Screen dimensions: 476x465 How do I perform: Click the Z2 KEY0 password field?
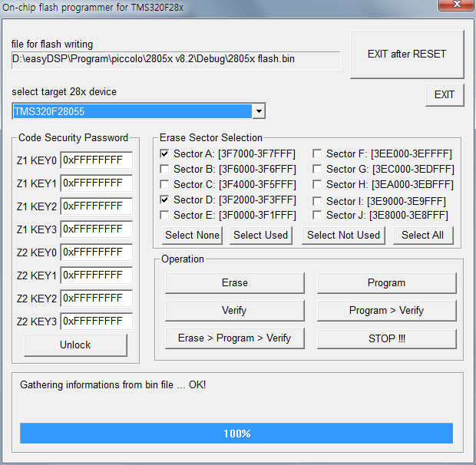pos(97,252)
